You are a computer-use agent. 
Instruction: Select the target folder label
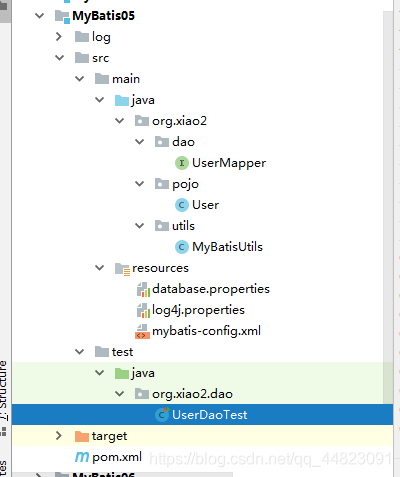click(x=109, y=436)
